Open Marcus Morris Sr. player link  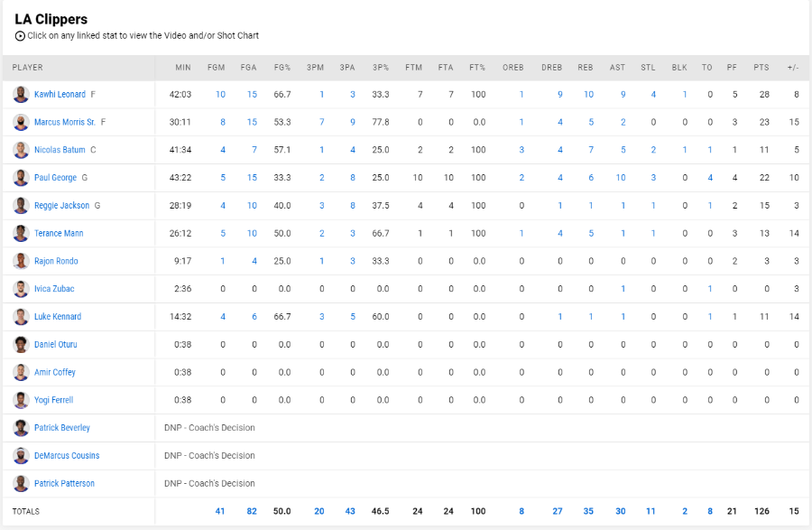click(65, 122)
